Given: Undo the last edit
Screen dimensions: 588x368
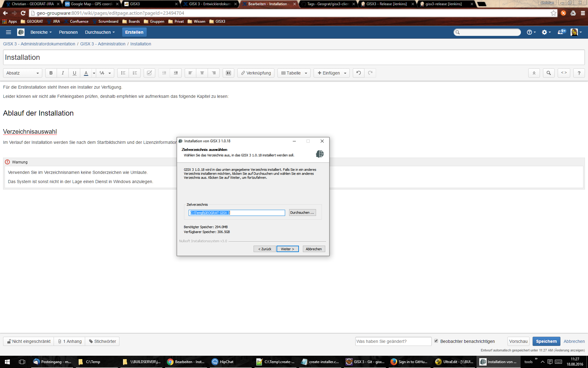Looking at the screenshot, I should (359, 73).
